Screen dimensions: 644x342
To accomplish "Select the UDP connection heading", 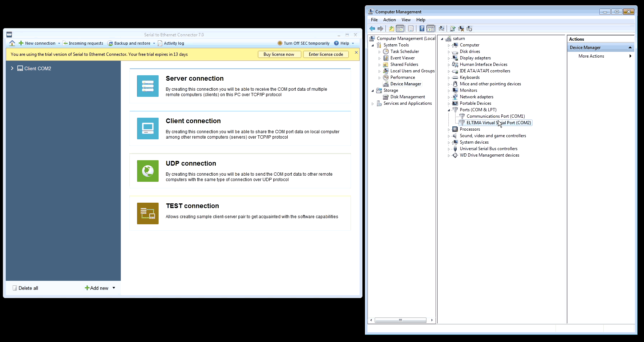I will click(x=191, y=163).
